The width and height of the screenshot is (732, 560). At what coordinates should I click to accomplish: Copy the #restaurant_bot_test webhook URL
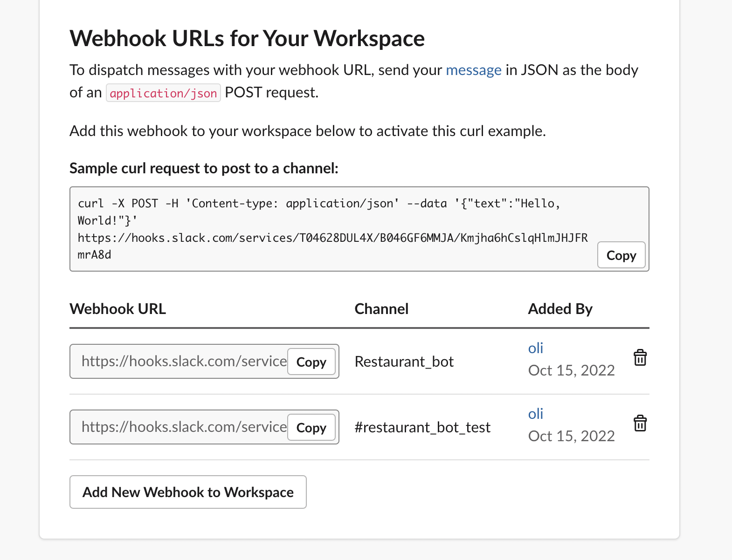(x=311, y=427)
